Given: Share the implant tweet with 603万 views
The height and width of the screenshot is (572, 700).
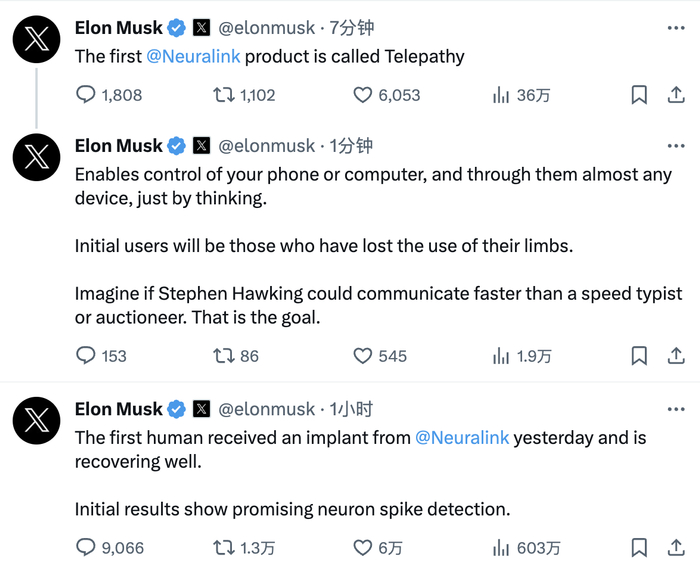Looking at the screenshot, I should (676, 547).
